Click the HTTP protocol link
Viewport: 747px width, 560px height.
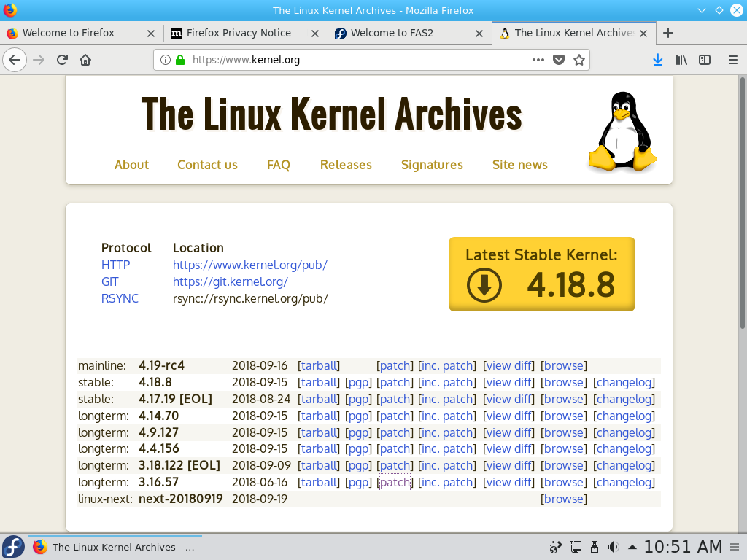[116, 265]
